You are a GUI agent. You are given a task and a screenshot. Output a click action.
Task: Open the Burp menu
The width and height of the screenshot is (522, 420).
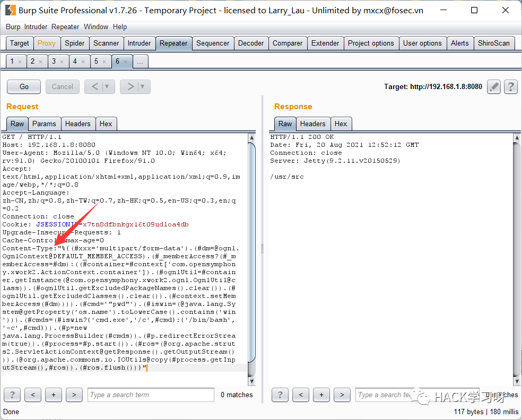(x=13, y=27)
